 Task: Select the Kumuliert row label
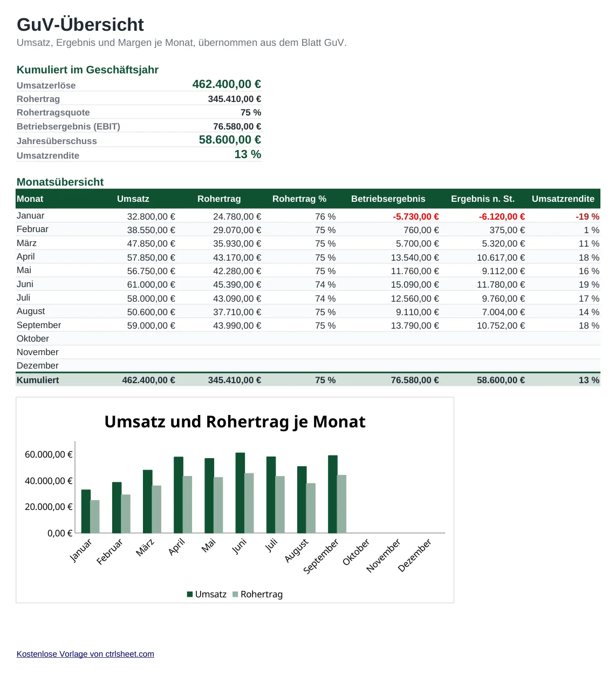38,380
